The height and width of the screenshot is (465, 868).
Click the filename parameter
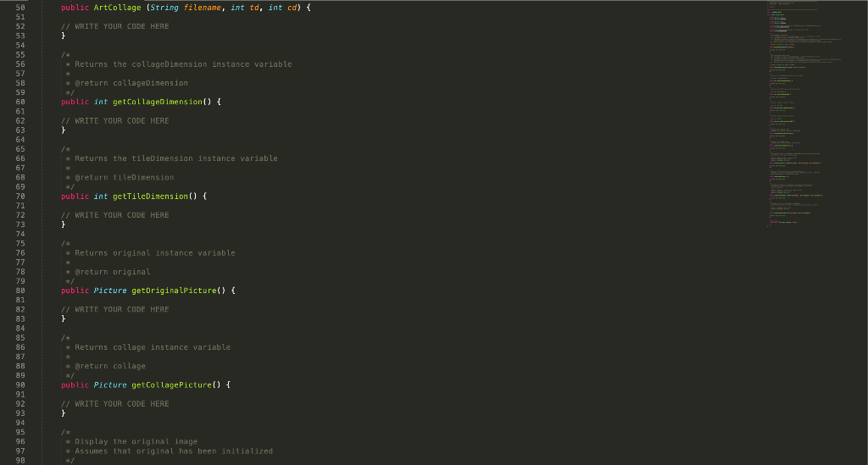click(x=202, y=8)
